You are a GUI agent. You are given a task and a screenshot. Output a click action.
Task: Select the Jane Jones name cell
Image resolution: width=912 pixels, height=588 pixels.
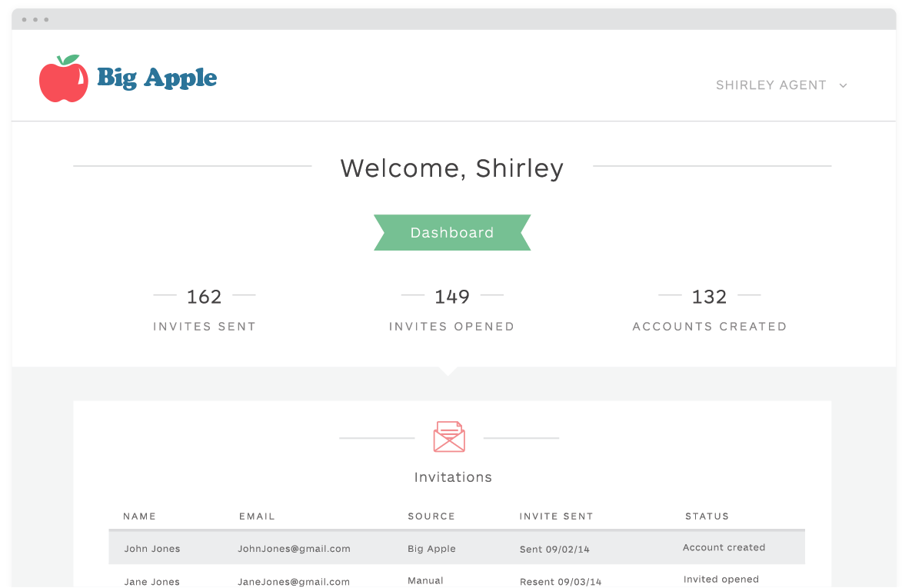tap(151, 582)
